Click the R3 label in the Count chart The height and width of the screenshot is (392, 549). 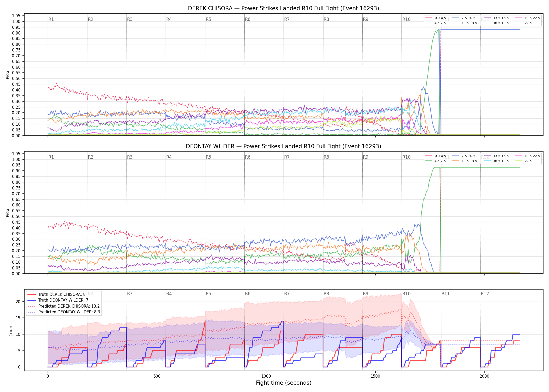click(130, 294)
